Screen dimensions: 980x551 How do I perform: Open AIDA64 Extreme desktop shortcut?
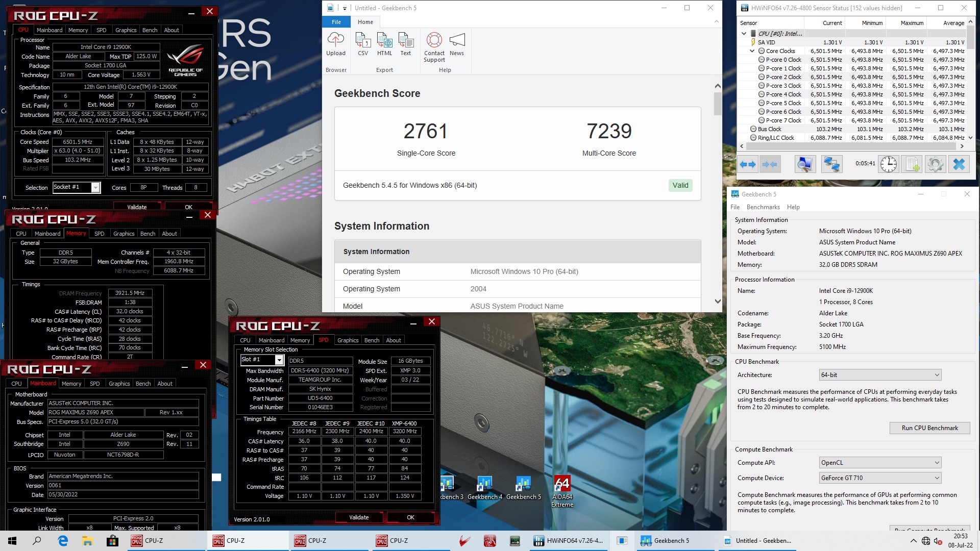click(x=562, y=491)
